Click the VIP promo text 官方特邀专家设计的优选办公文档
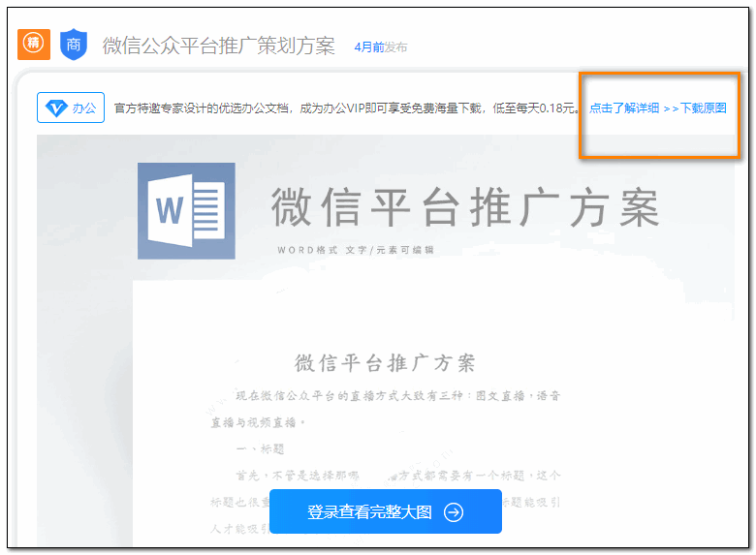The height and width of the screenshot is (555, 756). pos(201,108)
